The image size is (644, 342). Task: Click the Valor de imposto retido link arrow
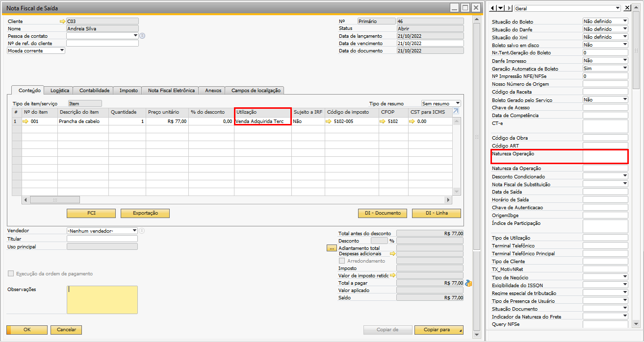(392, 276)
